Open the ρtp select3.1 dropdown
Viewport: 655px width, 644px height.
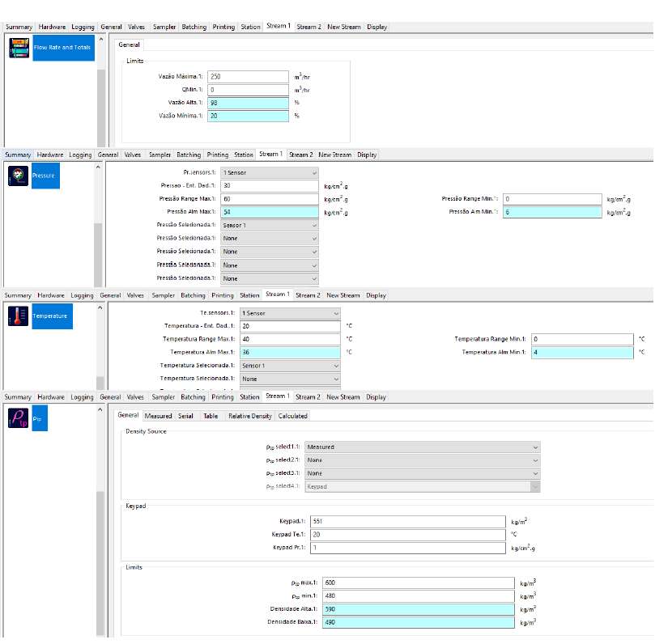click(x=423, y=473)
